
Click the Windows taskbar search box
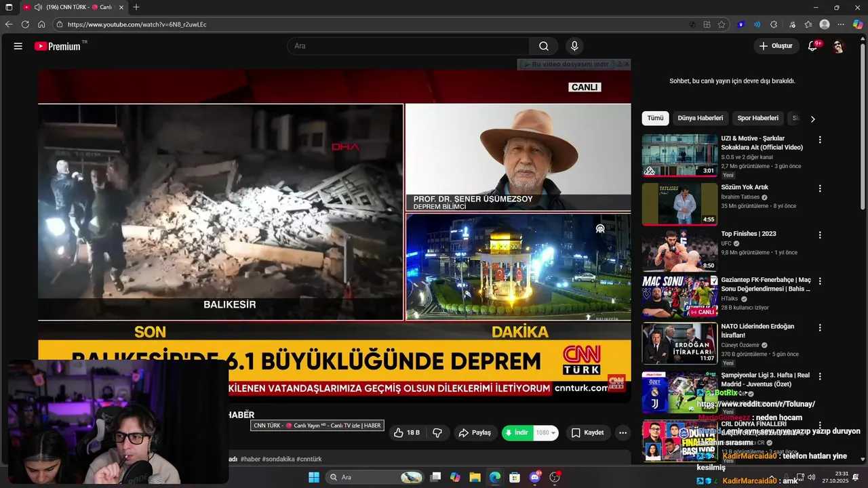point(374,477)
